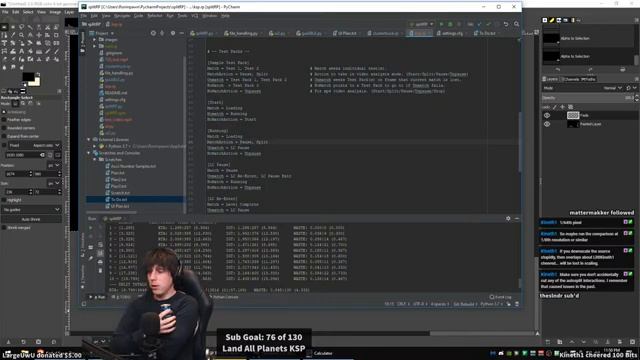Open the Project view dropdown
The image size is (640, 360).
(102, 33)
